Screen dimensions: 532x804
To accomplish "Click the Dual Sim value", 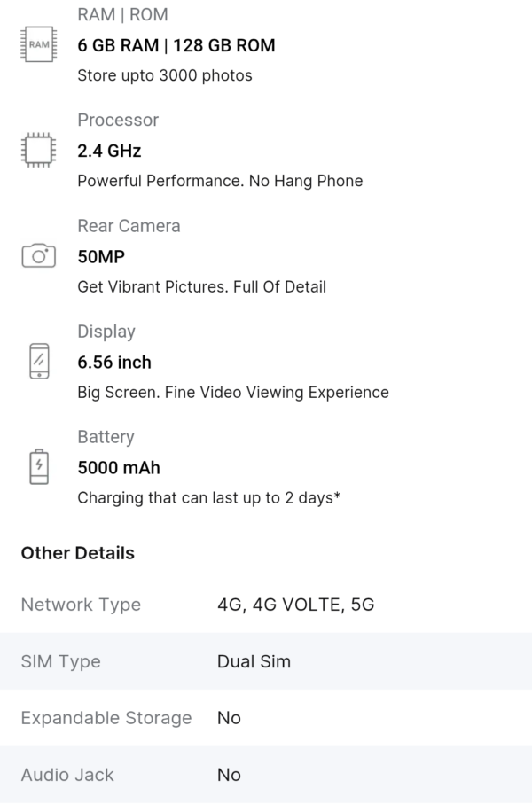I will pyautogui.click(x=254, y=661).
